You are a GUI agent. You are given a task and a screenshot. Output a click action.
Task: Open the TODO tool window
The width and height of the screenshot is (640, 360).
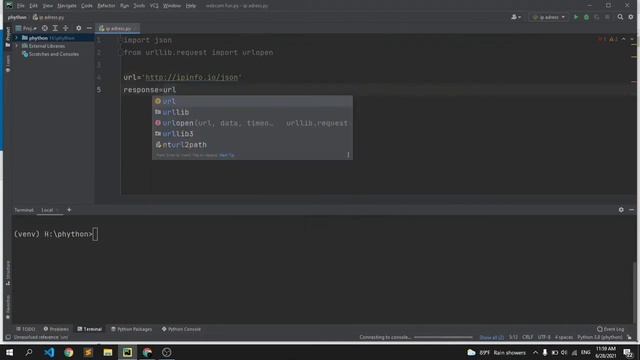(26, 329)
